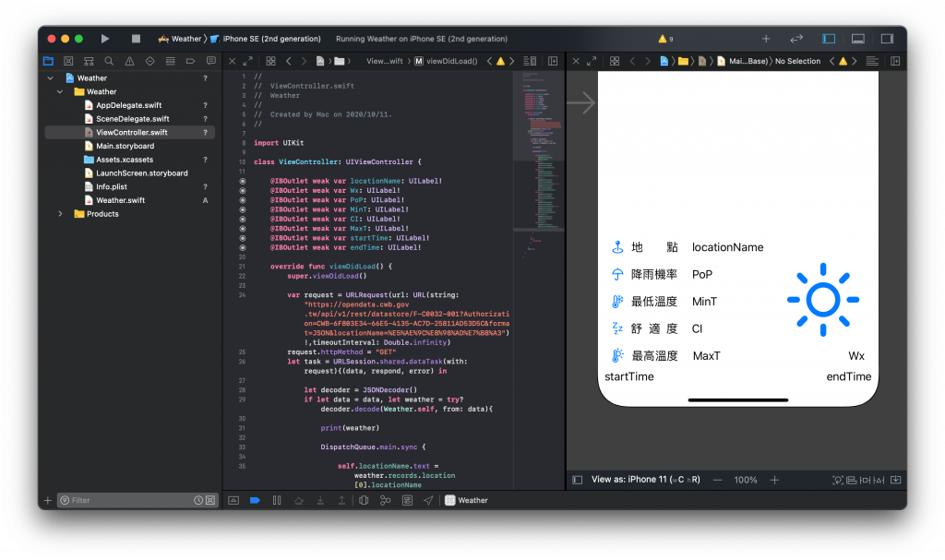The height and width of the screenshot is (560, 945).
Task: Pause program execution in debug bar
Action: pos(277,500)
